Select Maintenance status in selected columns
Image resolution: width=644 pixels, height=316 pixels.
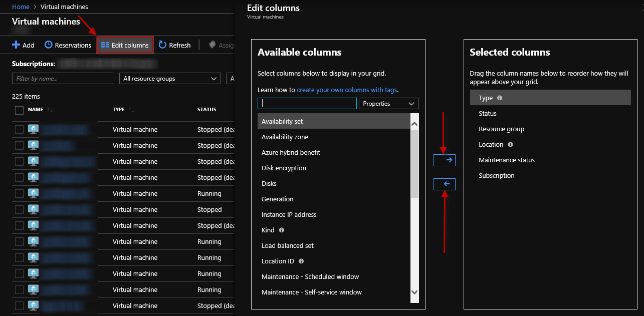pyautogui.click(x=550, y=160)
